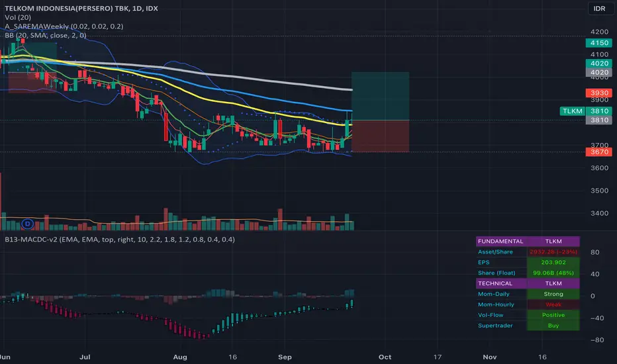The image size is (617, 364).
Task: Click the Strong momentum value cell
Action: coord(553,294)
